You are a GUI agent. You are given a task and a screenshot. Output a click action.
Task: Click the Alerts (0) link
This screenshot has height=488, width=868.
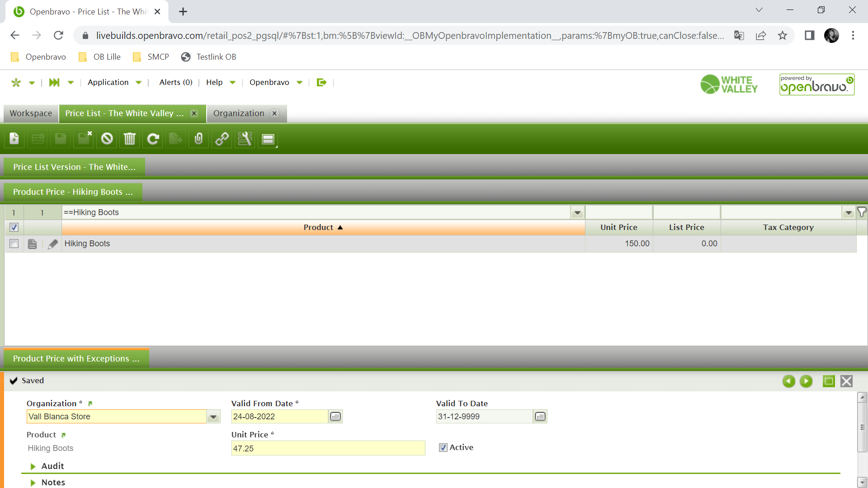(x=176, y=82)
